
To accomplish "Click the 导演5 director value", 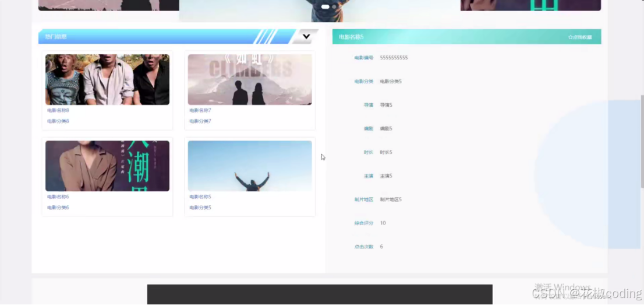I will 386,105.
